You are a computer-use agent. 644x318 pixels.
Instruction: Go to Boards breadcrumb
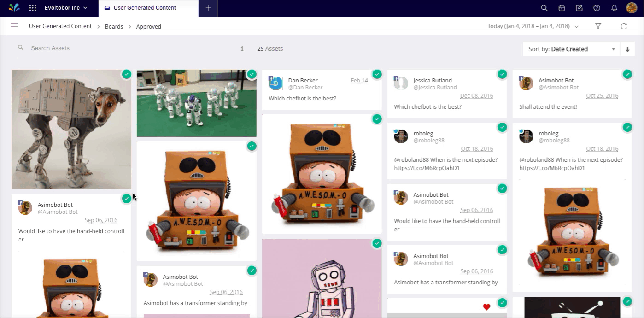coord(114,27)
